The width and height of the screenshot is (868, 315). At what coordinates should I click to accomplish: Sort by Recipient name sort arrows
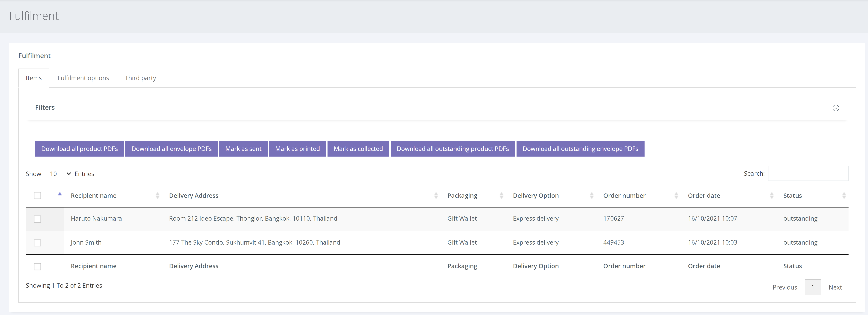click(157, 196)
